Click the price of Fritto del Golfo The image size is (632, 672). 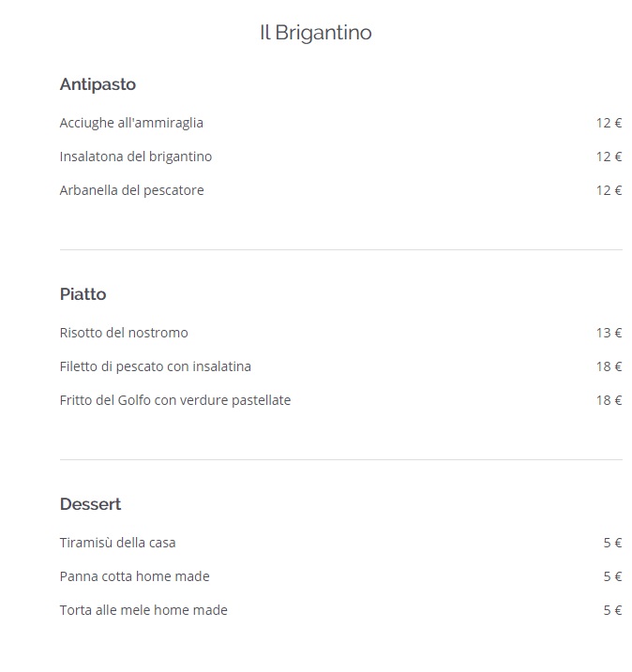pos(609,400)
